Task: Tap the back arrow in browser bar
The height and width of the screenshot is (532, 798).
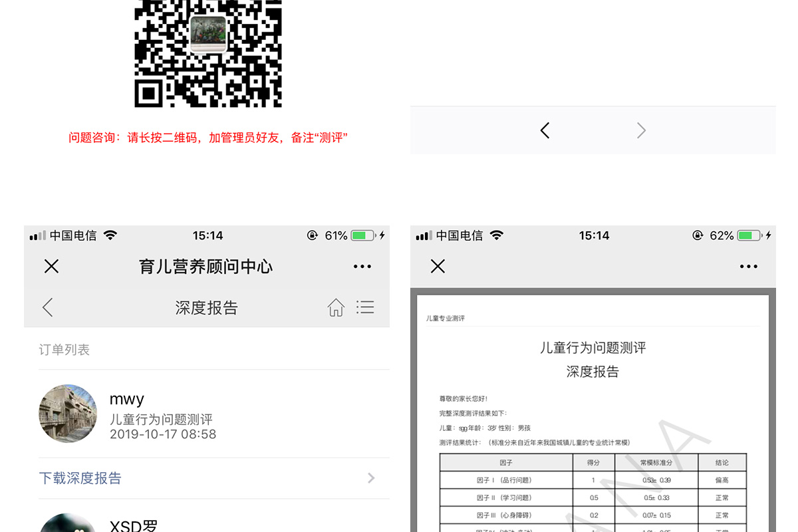Action: click(545, 130)
